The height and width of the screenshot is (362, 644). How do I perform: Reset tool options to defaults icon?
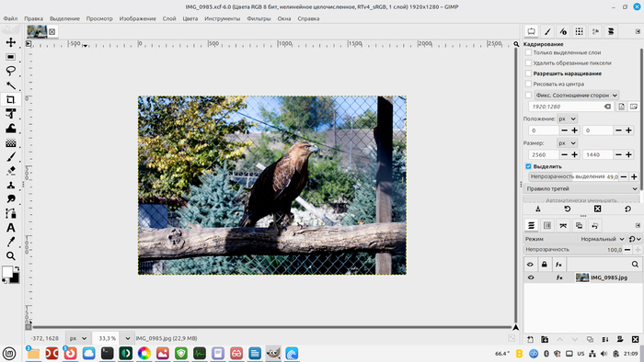[x=627, y=209]
